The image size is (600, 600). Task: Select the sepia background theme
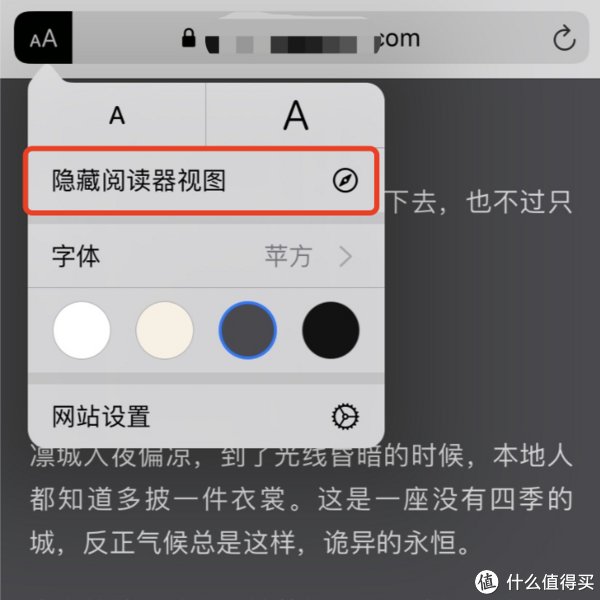tap(165, 330)
